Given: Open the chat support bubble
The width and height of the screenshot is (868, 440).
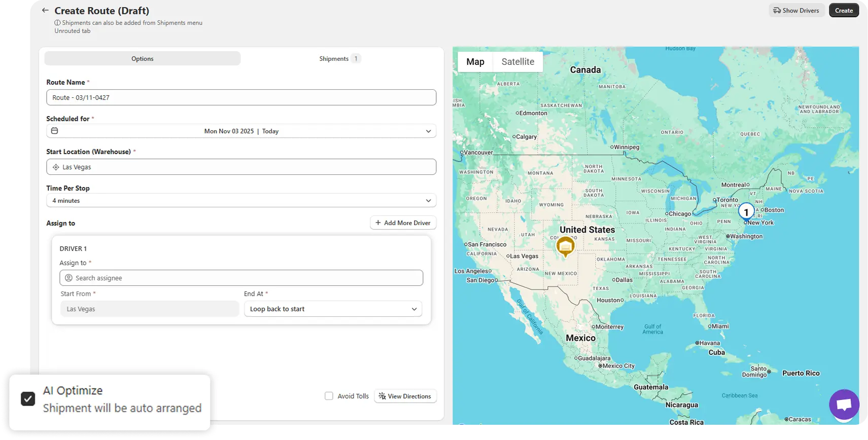Looking at the screenshot, I should click(844, 405).
